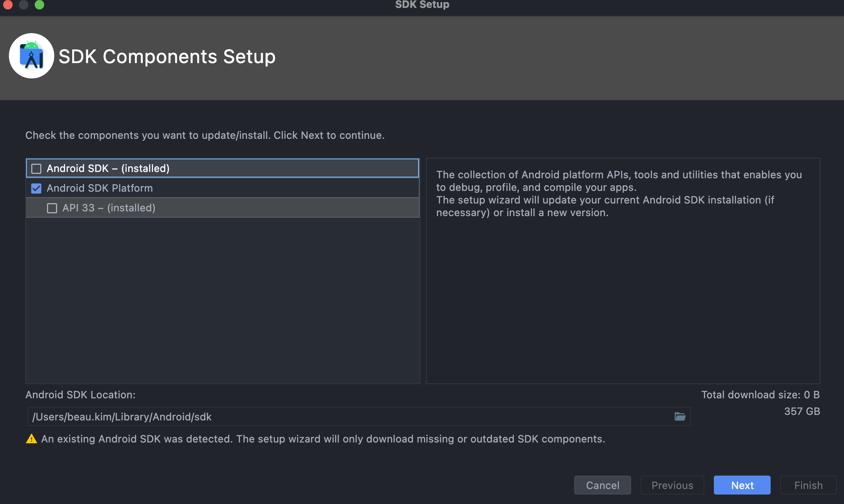Close the SDK Setup window
Image resolution: width=844 pixels, height=504 pixels.
8,5
